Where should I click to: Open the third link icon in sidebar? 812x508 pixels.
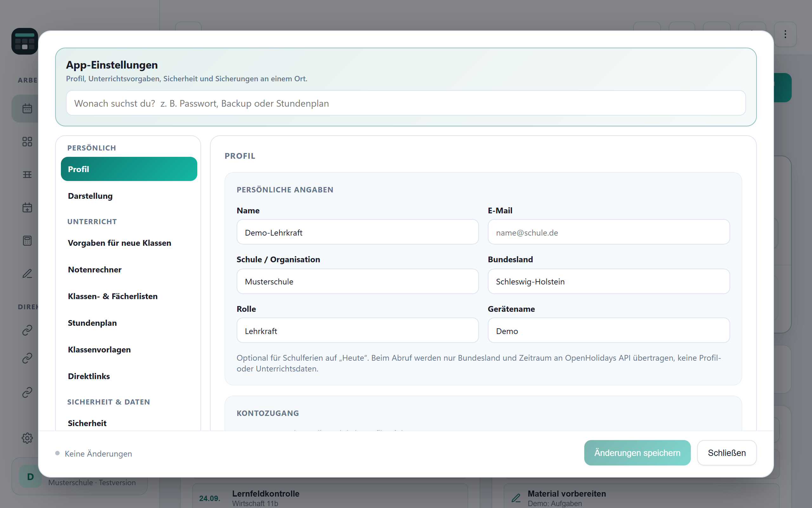coord(27,392)
